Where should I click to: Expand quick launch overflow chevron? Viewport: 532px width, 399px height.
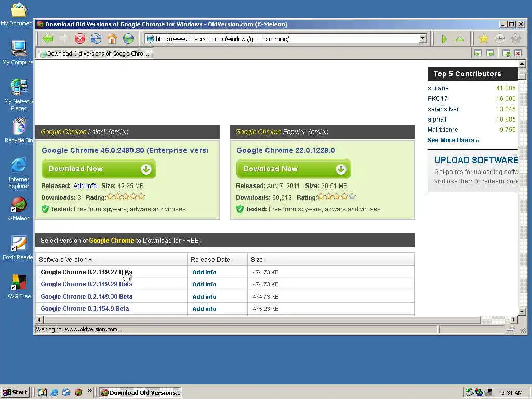coord(89,391)
